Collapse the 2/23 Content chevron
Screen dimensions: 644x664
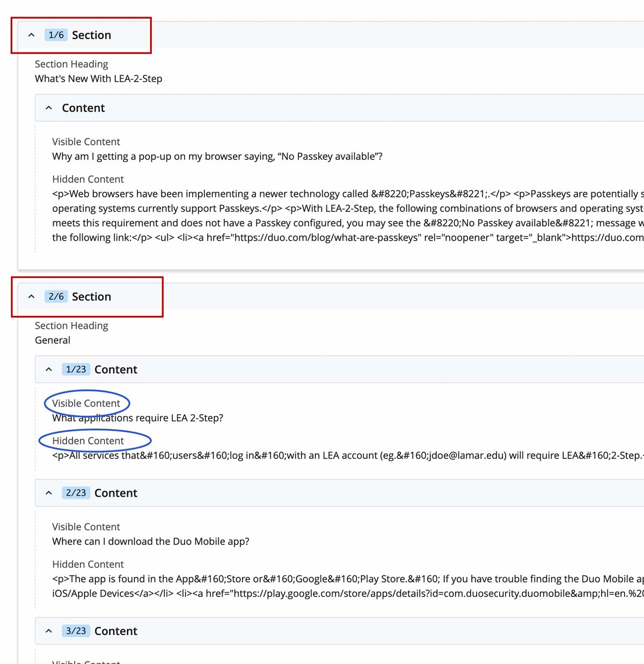point(49,493)
